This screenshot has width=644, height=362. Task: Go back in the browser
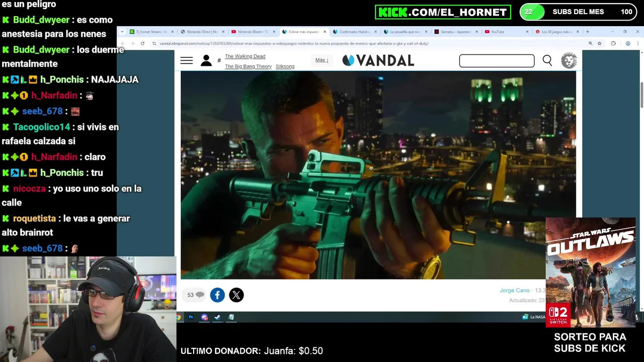coord(123,43)
